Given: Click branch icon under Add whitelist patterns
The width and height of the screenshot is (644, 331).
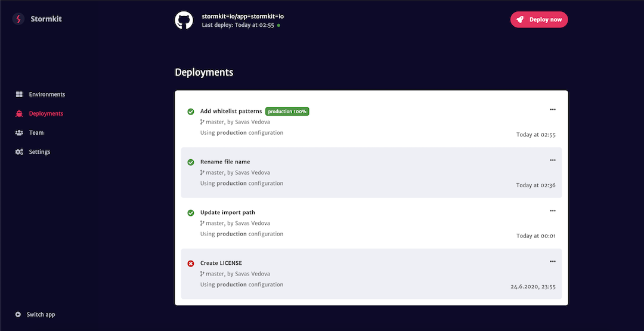Looking at the screenshot, I should click(x=202, y=122).
